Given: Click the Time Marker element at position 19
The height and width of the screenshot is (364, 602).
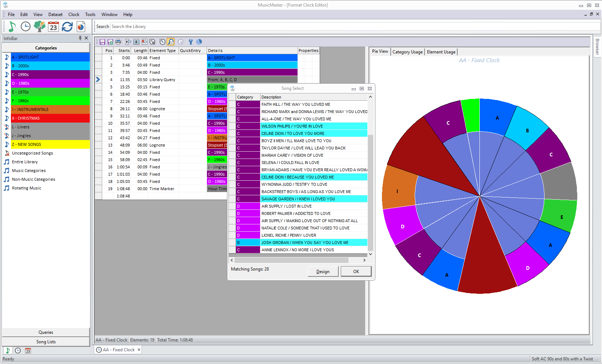Looking at the screenshot, I should (x=162, y=189).
